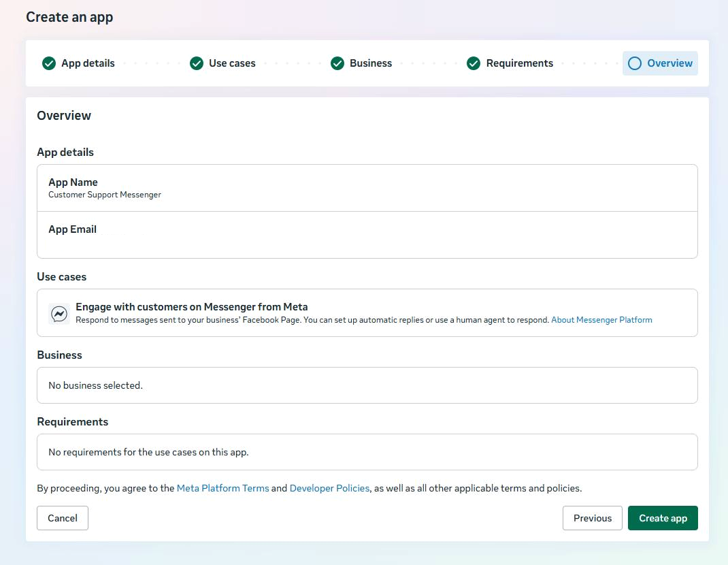Click the 'Customer Support Messenger' app name text
This screenshot has height=565, width=728.
click(x=105, y=195)
